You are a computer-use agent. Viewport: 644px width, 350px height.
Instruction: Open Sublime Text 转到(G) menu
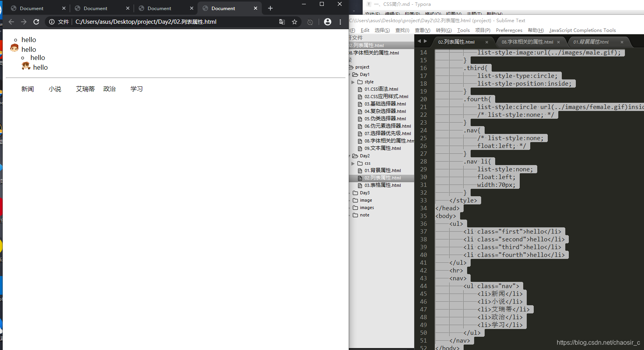coord(444,30)
